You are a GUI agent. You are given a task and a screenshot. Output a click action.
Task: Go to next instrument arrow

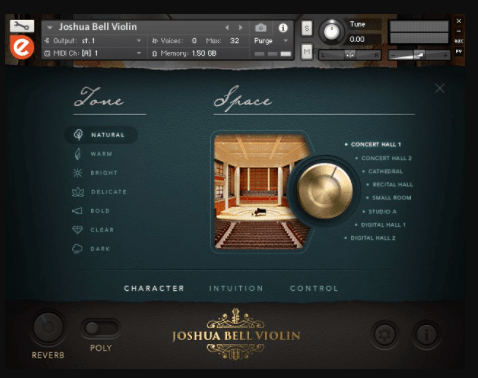pos(240,28)
